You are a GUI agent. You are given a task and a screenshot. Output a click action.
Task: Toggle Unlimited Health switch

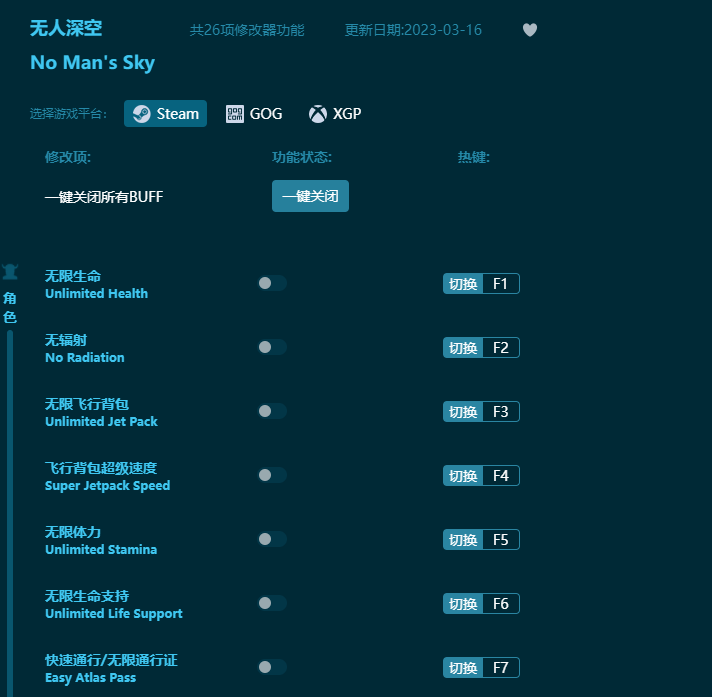coord(272,283)
